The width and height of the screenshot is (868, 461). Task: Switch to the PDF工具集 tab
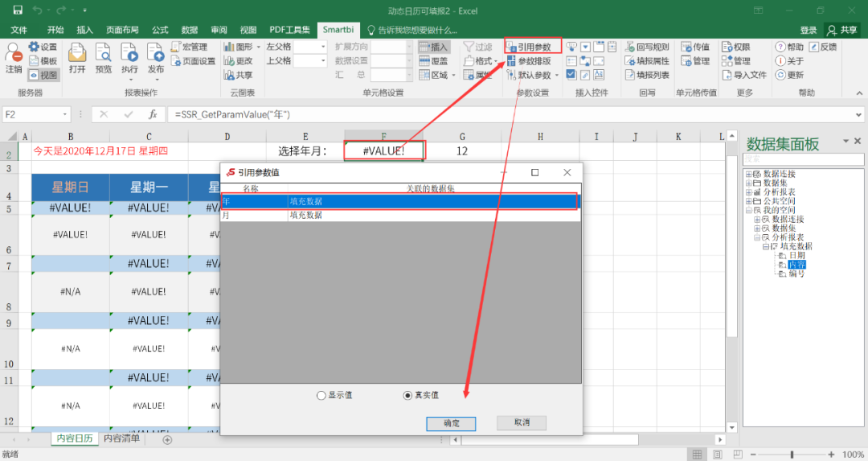click(289, 30)
